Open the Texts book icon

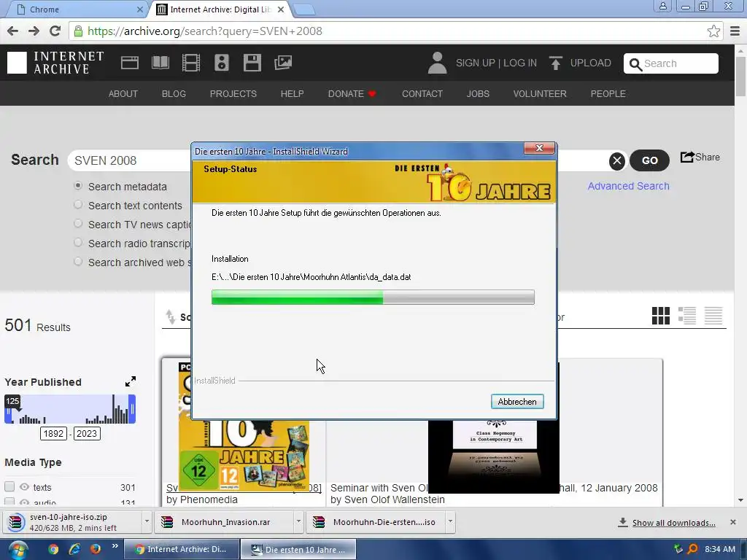[160, 63]
